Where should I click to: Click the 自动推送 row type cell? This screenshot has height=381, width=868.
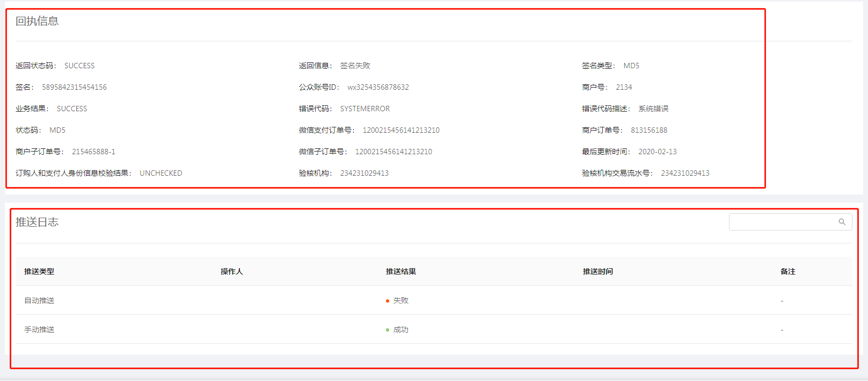pyautogui.click(x=39, y=300)
